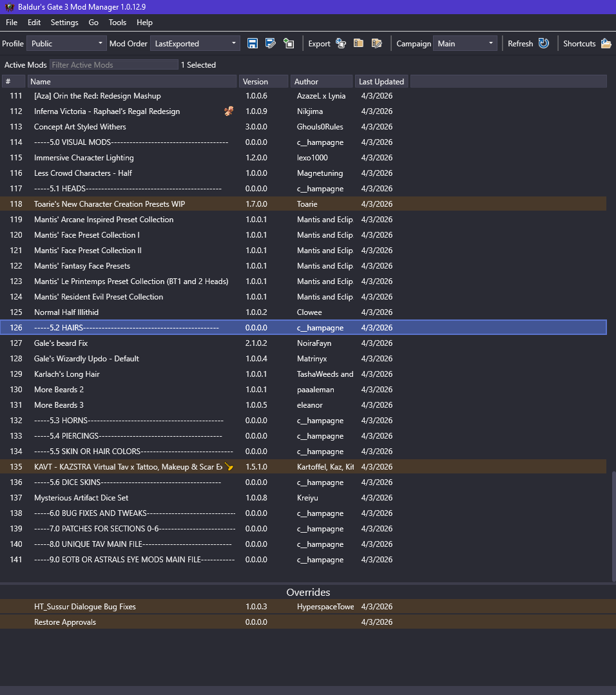Sort by the # column header
The height and width of the screenshot is (695, 616).
pos(14,82)
